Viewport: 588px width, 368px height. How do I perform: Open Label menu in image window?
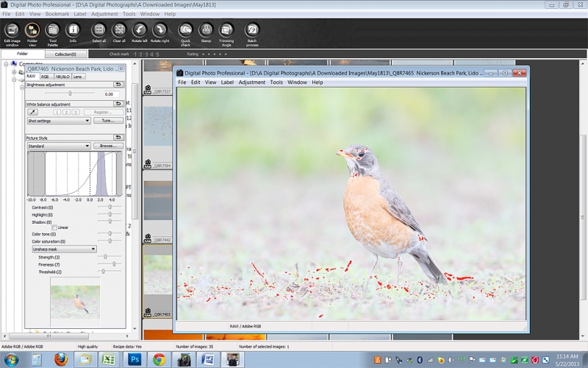tap(227, 82)
